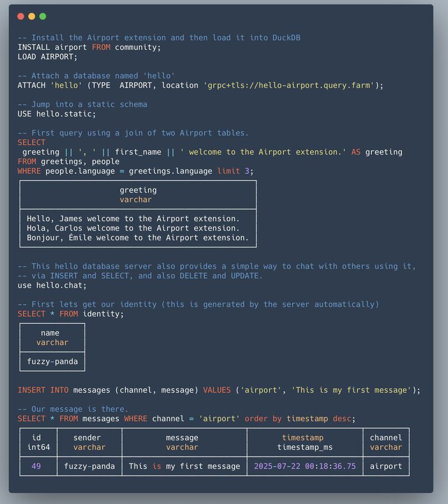The image size is (448, 504).
Task: Click the grpc+tls hello-airport.query.farm URL
Action: pos(289,86)
